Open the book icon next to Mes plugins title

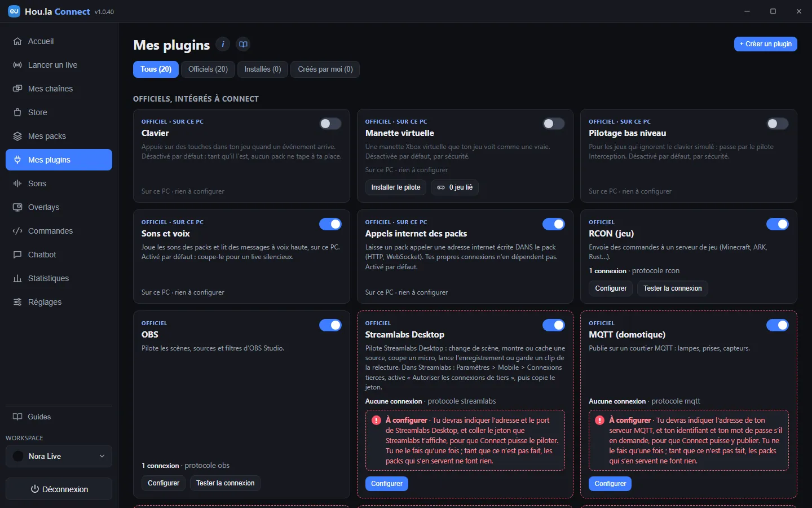(243, 44)
